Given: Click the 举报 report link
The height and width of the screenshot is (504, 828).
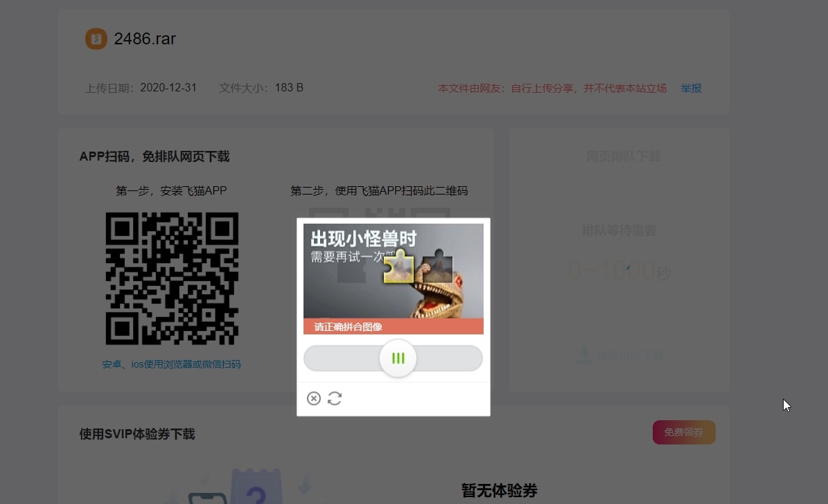Looking at the screenshot, I should click(x=690, y=89).
